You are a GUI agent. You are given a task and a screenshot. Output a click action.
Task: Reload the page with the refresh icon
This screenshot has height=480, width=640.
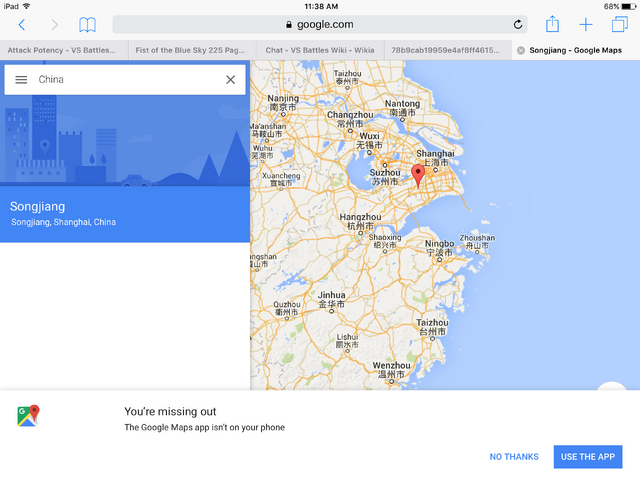point(518,24)
